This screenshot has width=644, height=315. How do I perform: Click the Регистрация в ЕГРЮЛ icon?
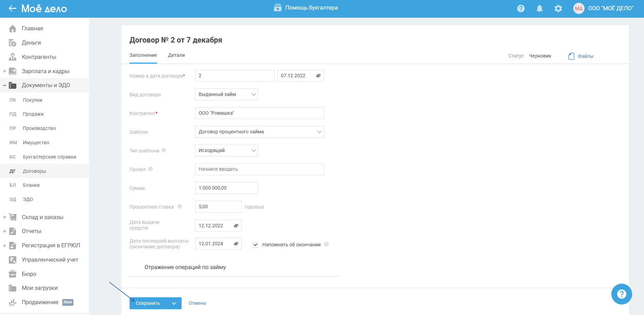pos(13,246)
